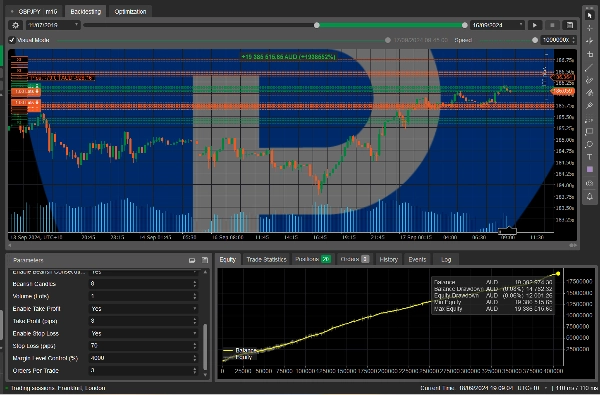Image resolution: width=600 pixels, height=395 pixels.
Task: Open Enable Stop Loss dropdown
Action: [143, 333]
